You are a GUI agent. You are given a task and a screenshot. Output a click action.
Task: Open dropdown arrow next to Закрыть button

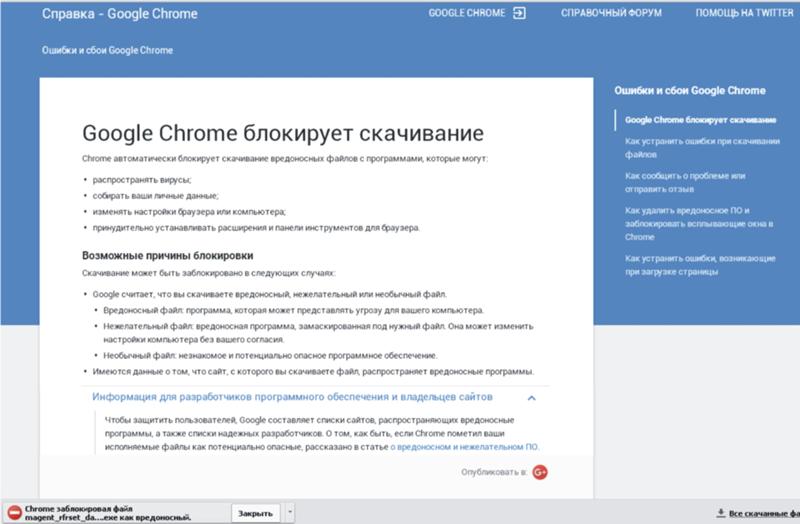coord(290,512)
